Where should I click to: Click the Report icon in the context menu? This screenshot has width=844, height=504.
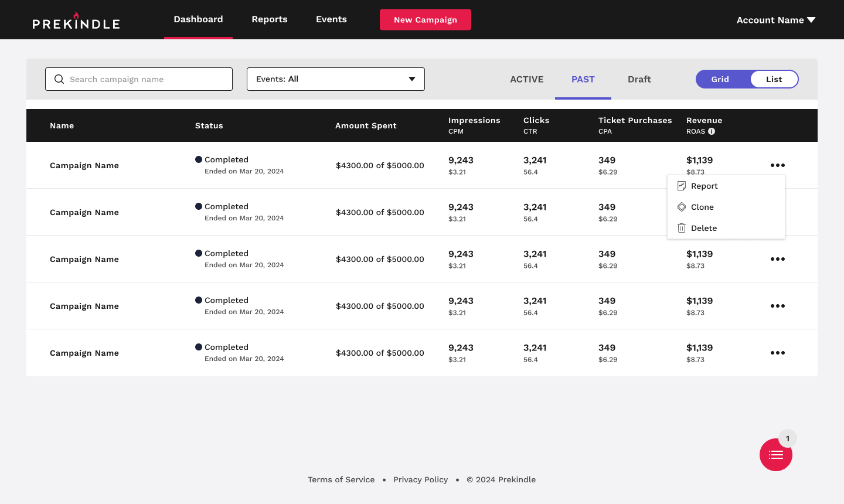[x=681, y=186]
